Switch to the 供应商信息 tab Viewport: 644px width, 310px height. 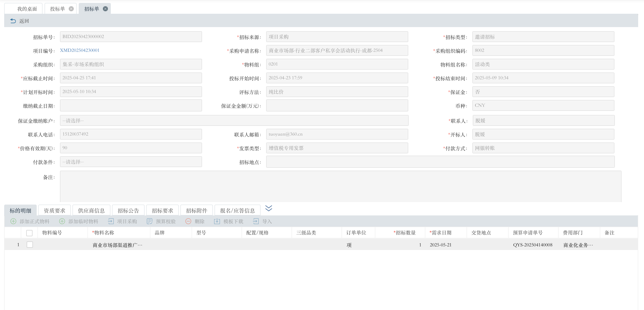pyautogui.click(x=91, y=210)
